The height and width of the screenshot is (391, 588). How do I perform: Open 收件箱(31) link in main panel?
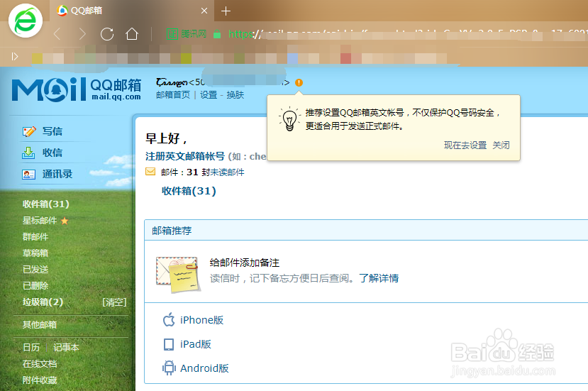click(189, 191)
